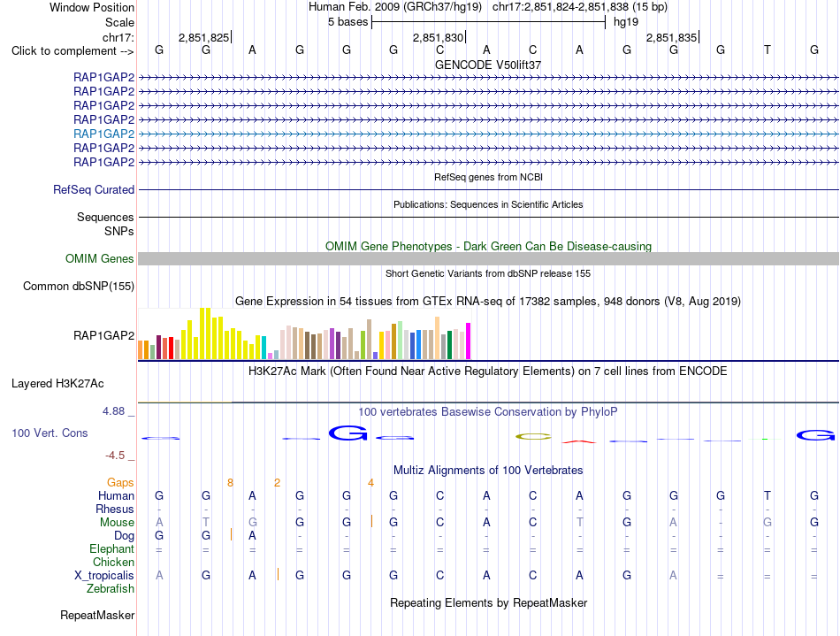Screen dimensions: 840x636
Task: Click the -4.5 PhyloP lower limit value
Action: (x=115, y=456)
